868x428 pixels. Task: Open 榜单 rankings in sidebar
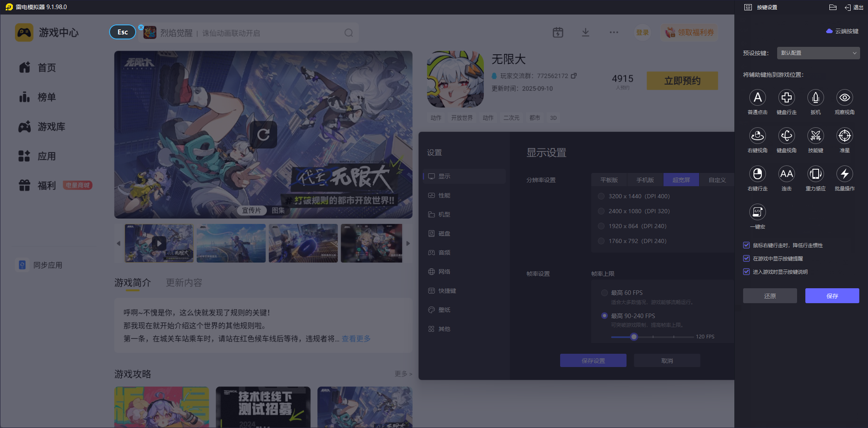[x=37, y=97]
